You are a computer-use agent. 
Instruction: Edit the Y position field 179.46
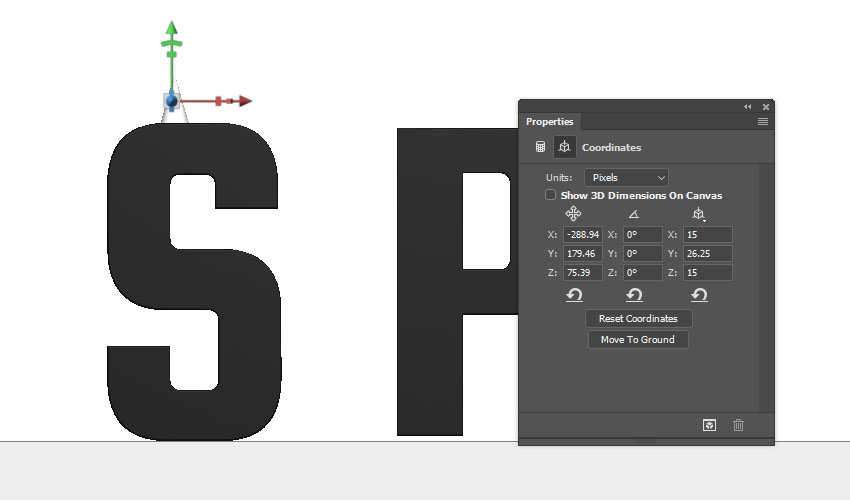click(583, 253)
